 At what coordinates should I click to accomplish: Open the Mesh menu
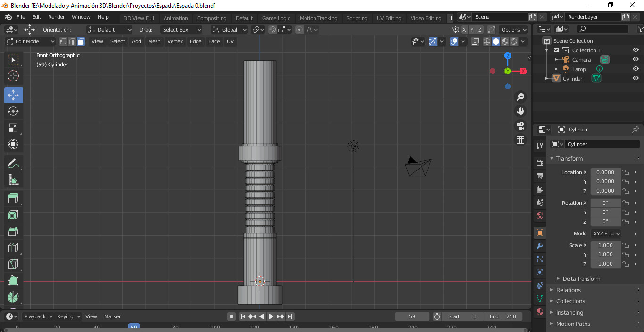154,41
